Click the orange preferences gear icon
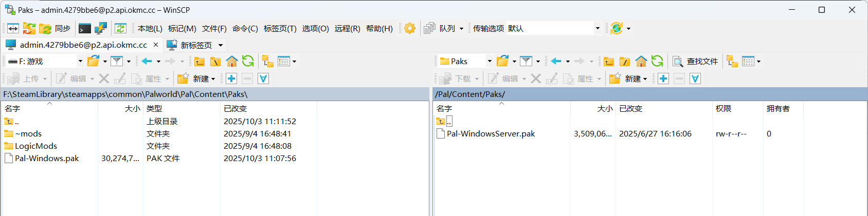The width and height of the screenshot is (868, 216). pyautogui.click(x=410, y=29)
